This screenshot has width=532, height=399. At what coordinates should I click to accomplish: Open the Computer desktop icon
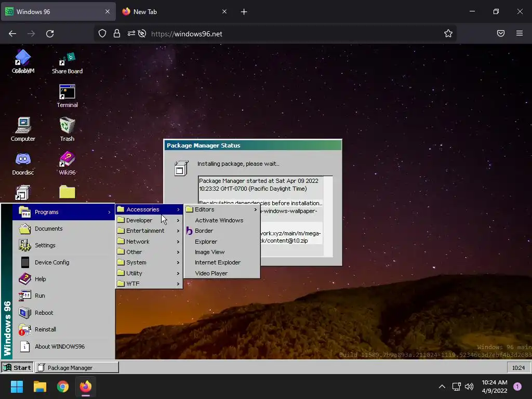pos(23,129)
